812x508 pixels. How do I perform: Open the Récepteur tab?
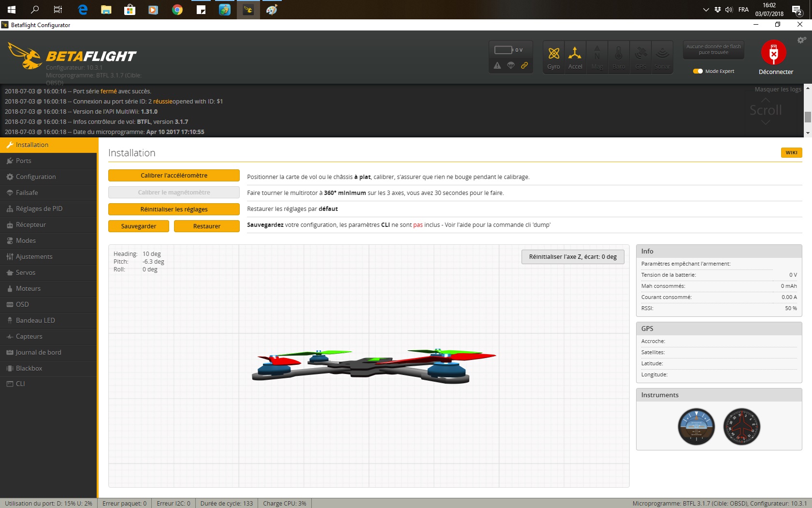[x=48, y=224]
